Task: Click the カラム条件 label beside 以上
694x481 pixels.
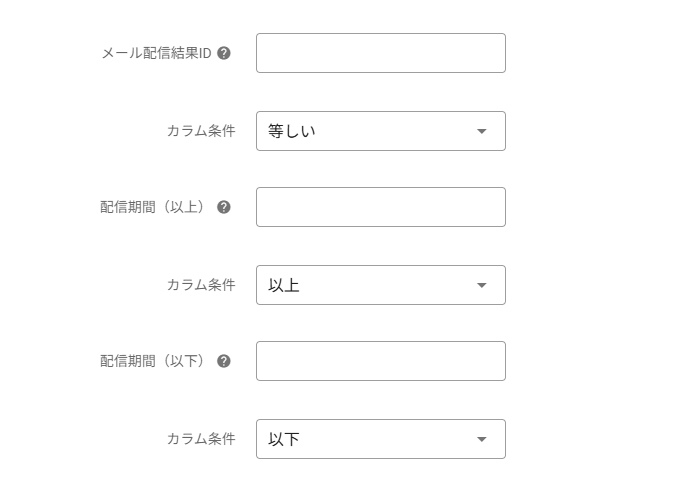Action: (201, 285)
